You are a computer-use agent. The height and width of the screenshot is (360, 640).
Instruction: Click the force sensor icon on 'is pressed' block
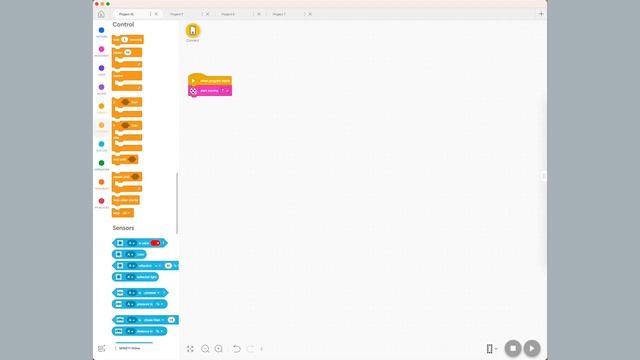pos(120,293)
